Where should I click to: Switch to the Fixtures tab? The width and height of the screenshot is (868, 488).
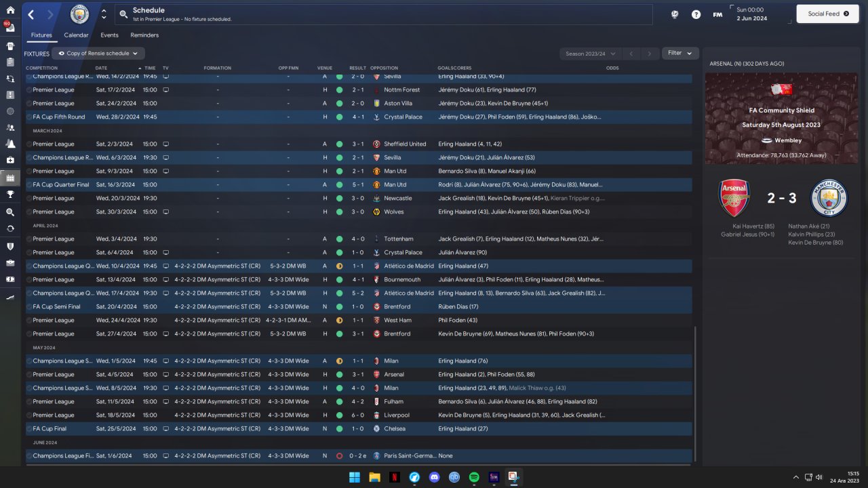pos(41,35)
